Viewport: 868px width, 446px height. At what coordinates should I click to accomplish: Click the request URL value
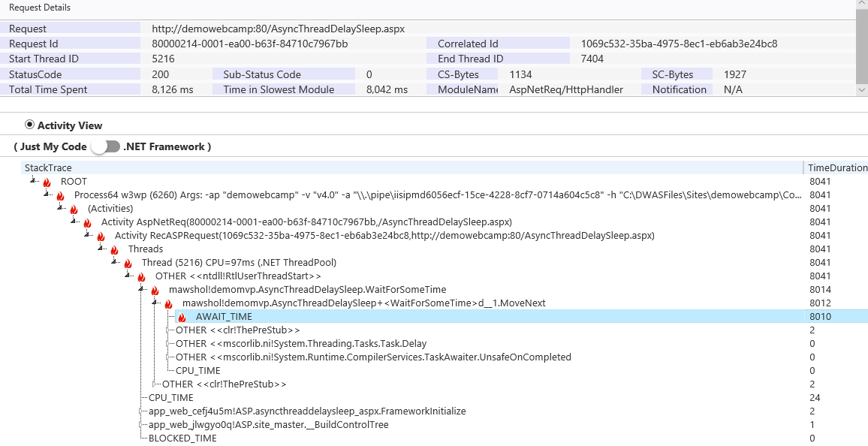point(279,29)
